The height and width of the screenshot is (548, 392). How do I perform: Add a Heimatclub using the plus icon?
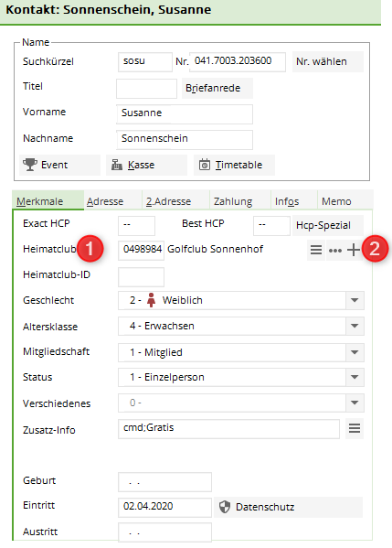[354, 250]
